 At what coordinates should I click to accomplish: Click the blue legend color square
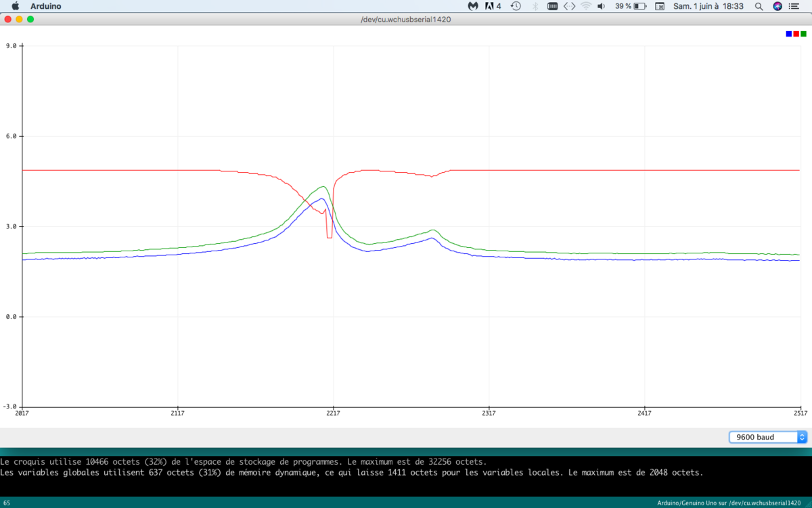[788, 33]
